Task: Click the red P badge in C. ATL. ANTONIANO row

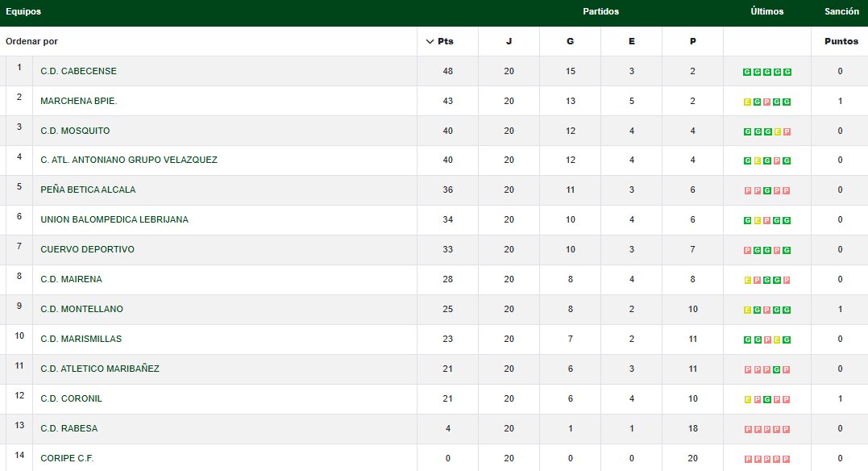Action: coord(777,161)
